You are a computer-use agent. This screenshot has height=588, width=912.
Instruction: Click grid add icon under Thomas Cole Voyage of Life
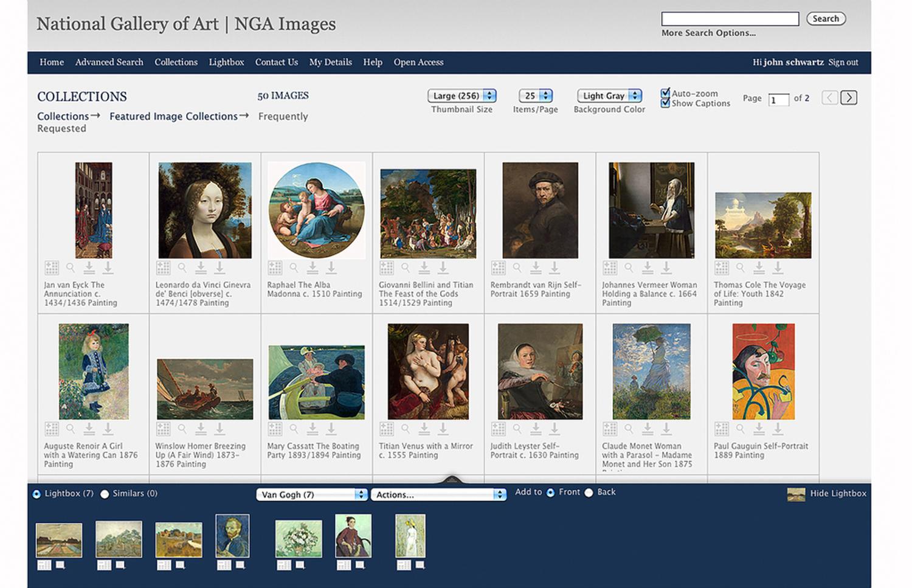[x=722, y=268]
